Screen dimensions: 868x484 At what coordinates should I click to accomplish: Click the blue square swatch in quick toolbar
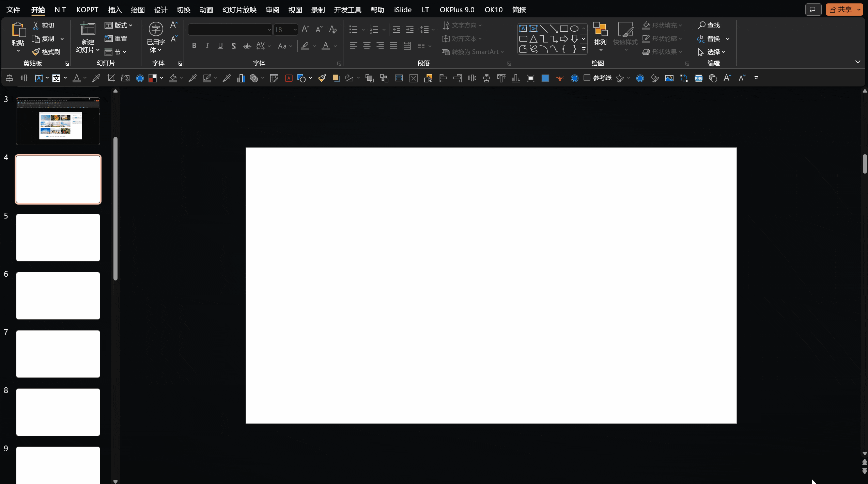[x=545, y=78]
